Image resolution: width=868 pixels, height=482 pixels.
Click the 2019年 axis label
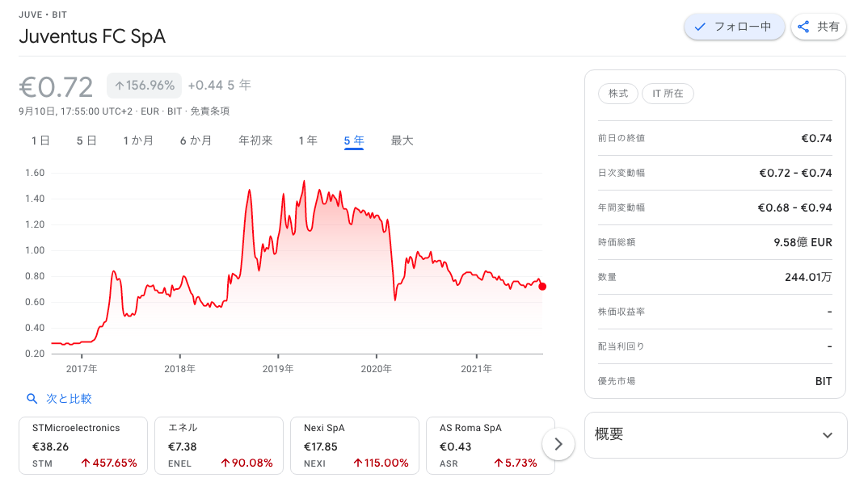[x=278, y=369]
